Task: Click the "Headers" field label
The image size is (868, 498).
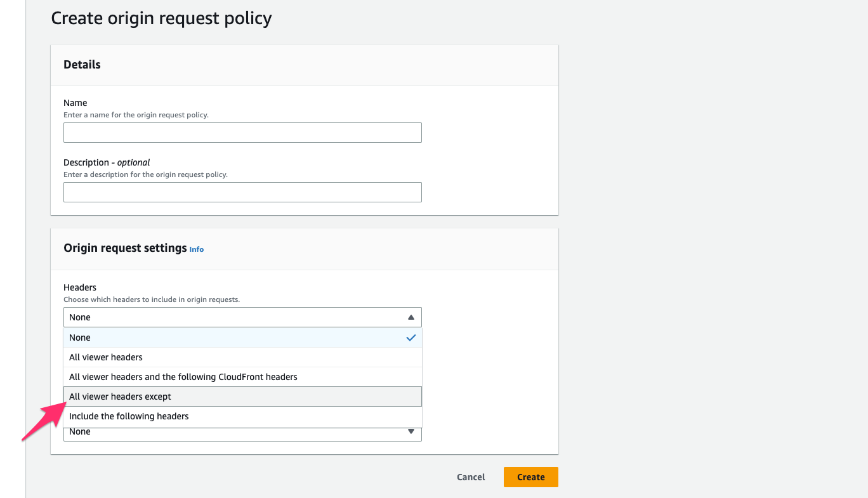Action: pyautogui.click(x=80, y=287)
